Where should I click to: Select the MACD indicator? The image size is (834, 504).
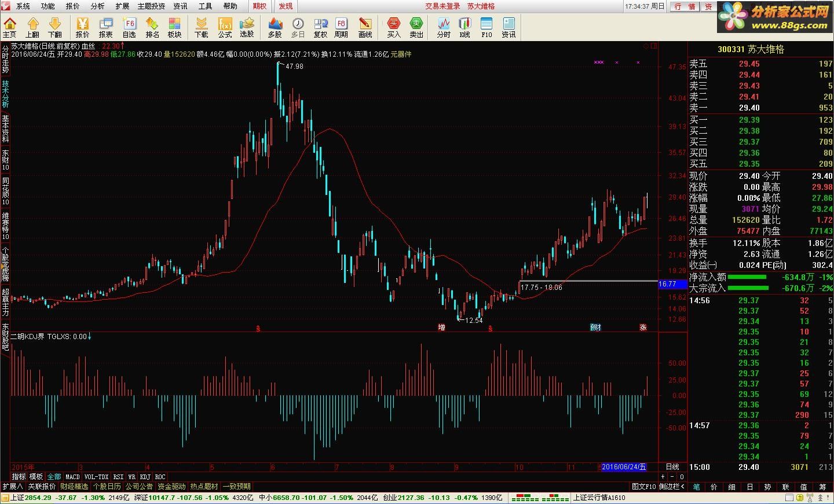pos(72,477)
